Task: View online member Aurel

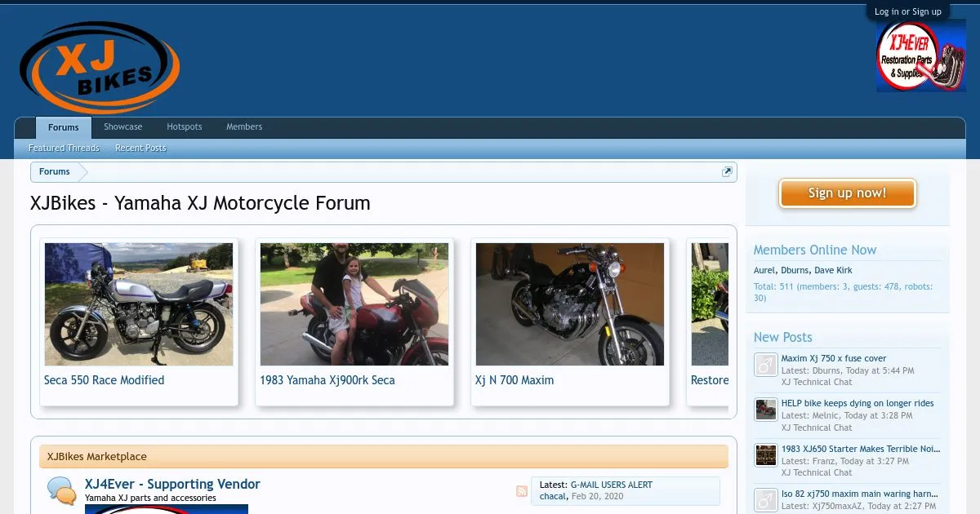Action: (x=764, y=270)
